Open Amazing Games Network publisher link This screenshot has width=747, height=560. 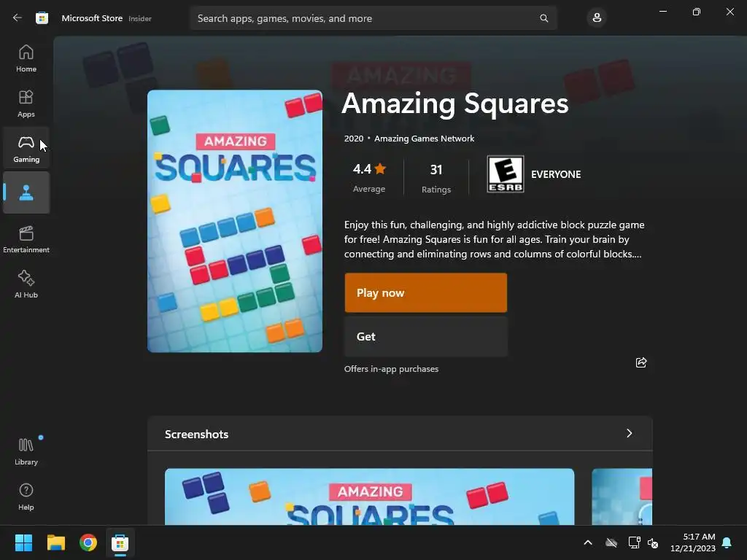424,139
